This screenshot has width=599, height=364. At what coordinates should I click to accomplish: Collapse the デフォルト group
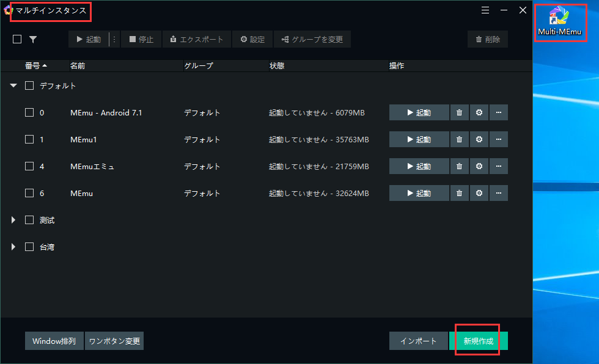[13, 86]
